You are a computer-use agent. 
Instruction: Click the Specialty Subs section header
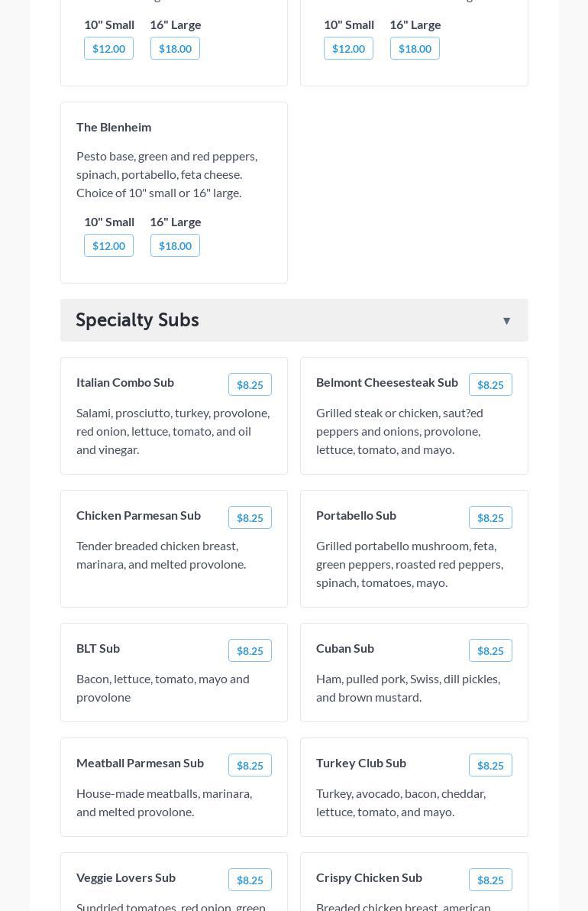pyautogui.click(x=137, y=320)
